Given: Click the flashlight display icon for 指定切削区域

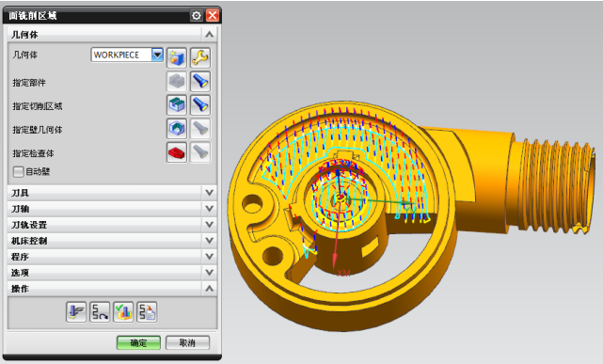Looking at the screenshot, I should click(200, 105).
